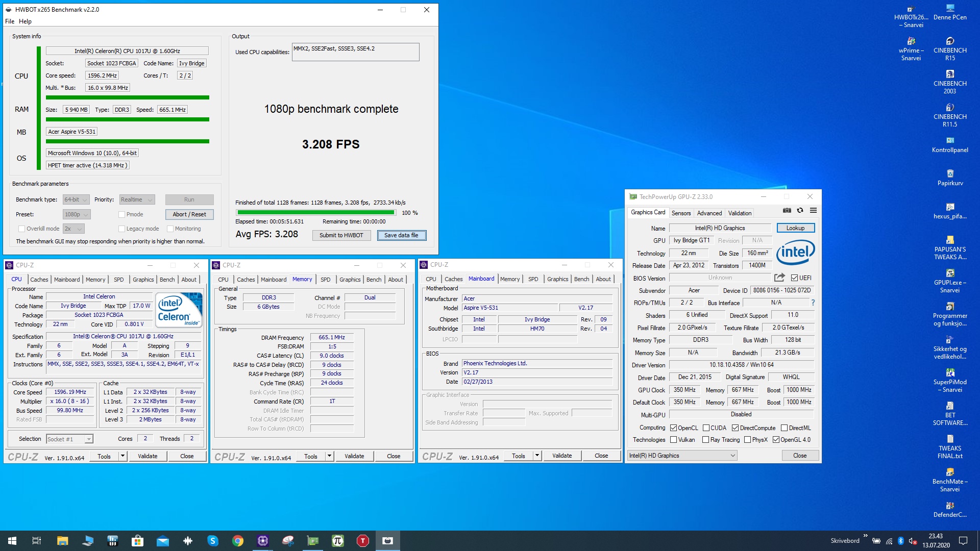Click the Bus Interface question mark icon

coord(813,303)
